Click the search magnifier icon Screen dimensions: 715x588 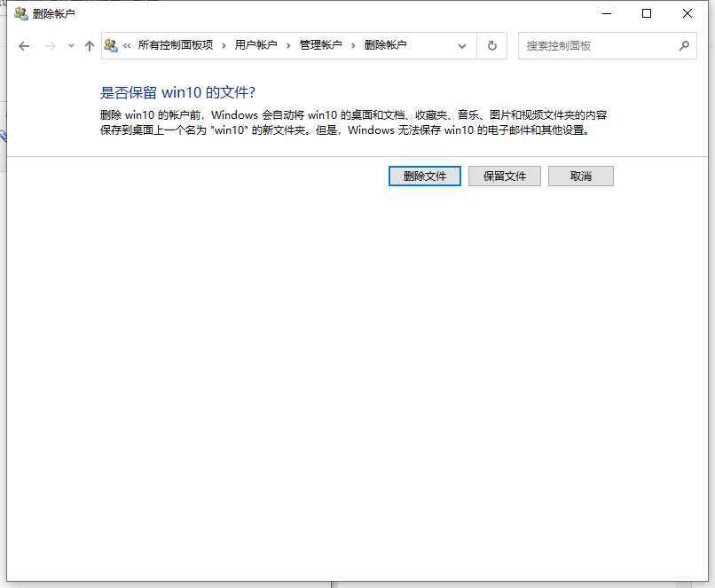point(684,45)
